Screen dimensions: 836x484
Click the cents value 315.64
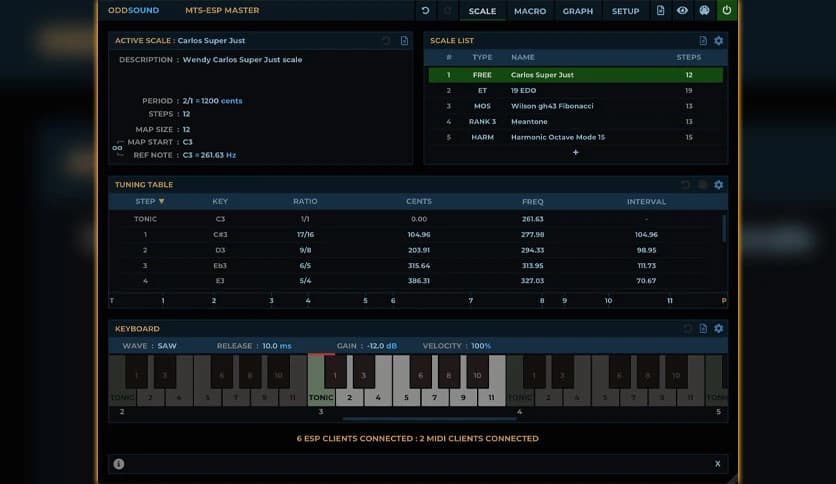click(419, 265)
